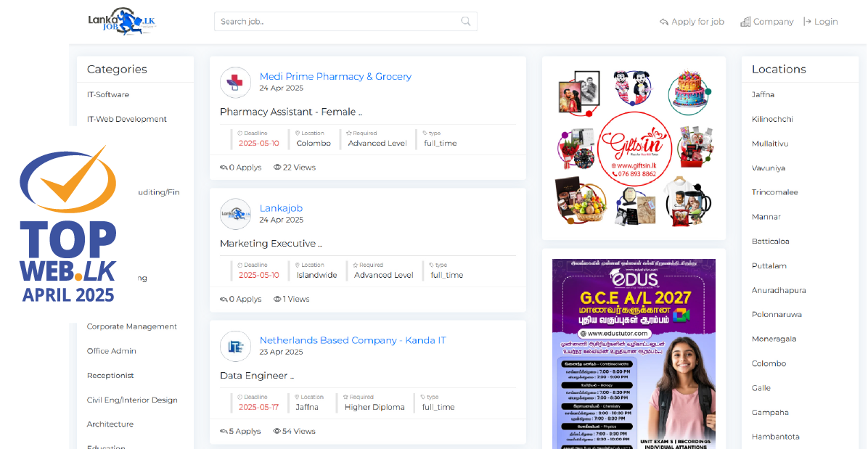
Task: Click the 2025-05-17 deadline value
Action: [258, 407]
